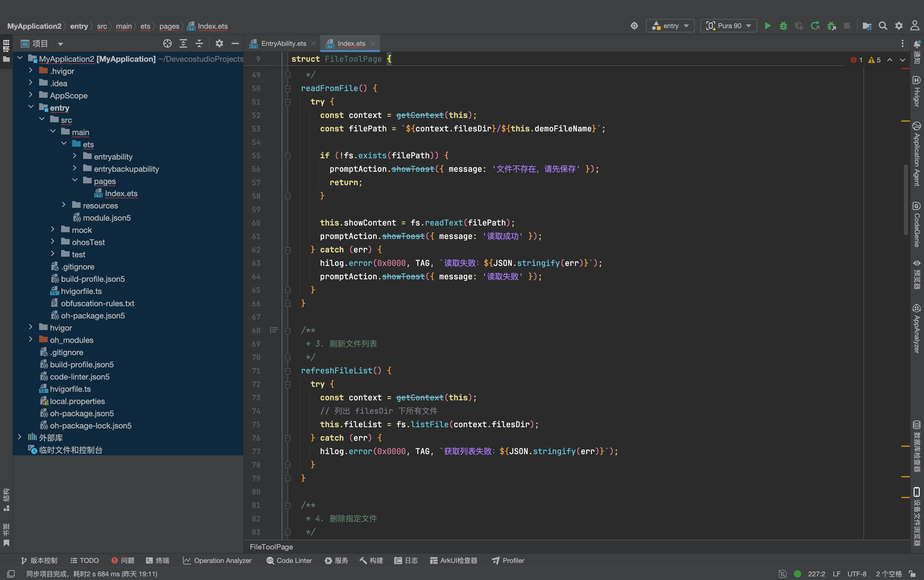The height and width of the screenshot is (580, 924).
Task: Open the database inspector (数据库检查器) panel
Action: coord(917,446)
